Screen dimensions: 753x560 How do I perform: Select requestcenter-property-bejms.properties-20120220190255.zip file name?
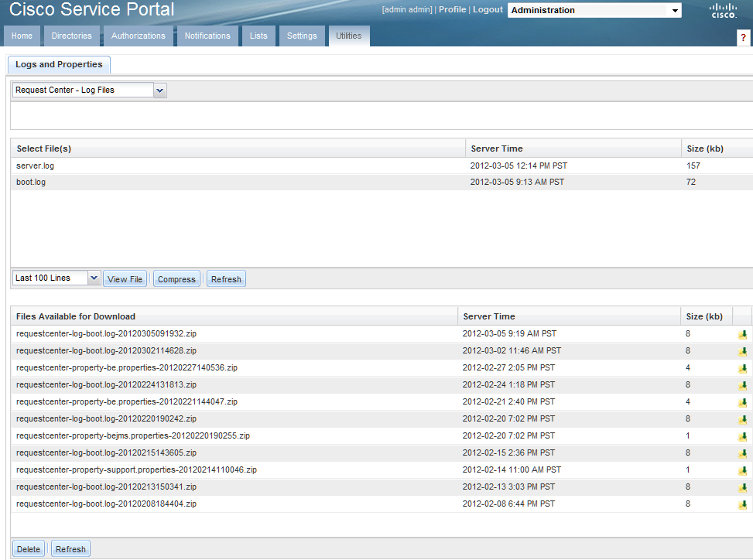(x=133, y=435)
